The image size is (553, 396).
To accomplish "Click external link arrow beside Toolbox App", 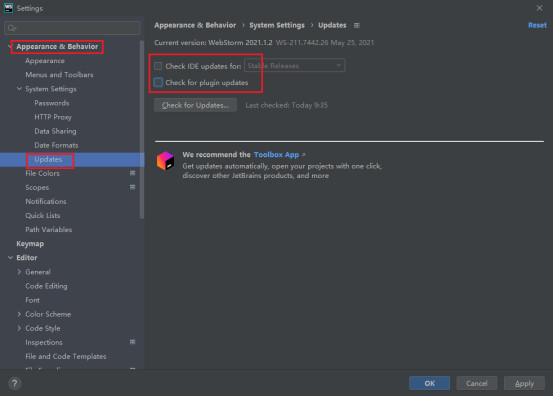I will point(304,155).
